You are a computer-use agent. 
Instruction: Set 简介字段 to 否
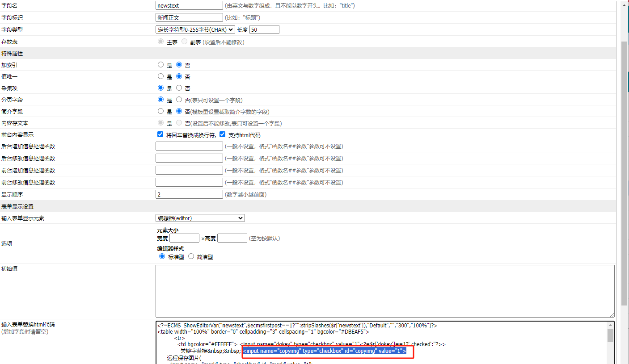coord(179,111)
